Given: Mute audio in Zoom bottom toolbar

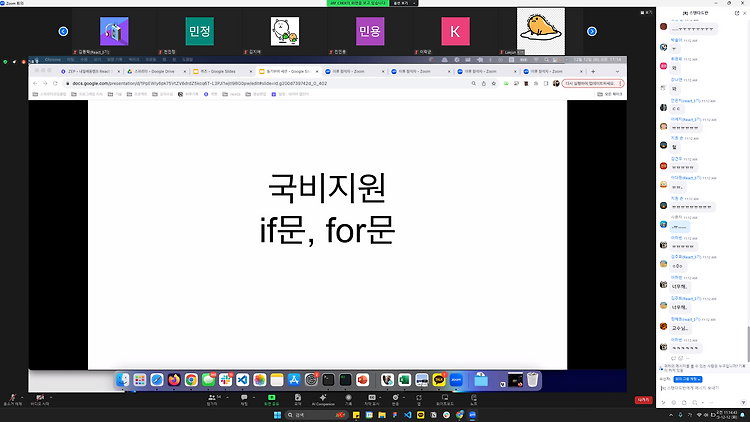Looking at the screenshot, I should tap(12, 399).
